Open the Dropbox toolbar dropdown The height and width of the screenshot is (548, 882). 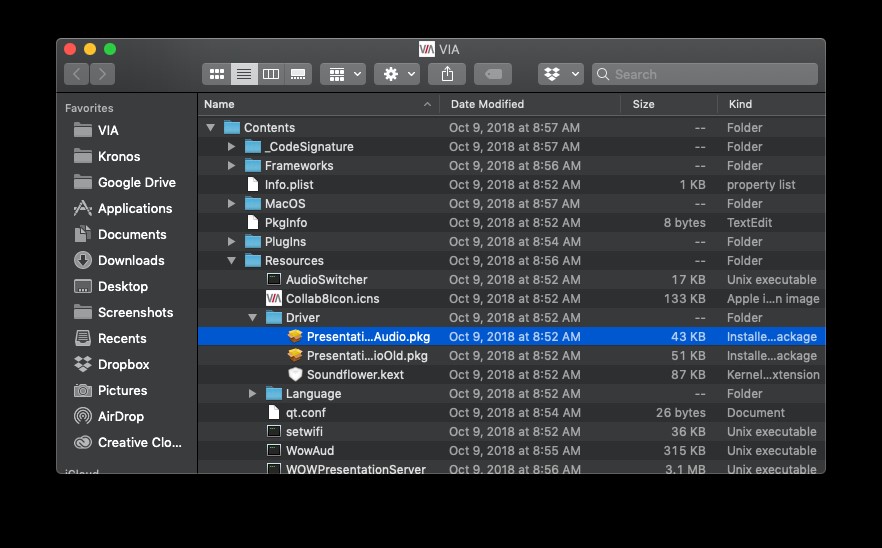(x=561, y=74)
